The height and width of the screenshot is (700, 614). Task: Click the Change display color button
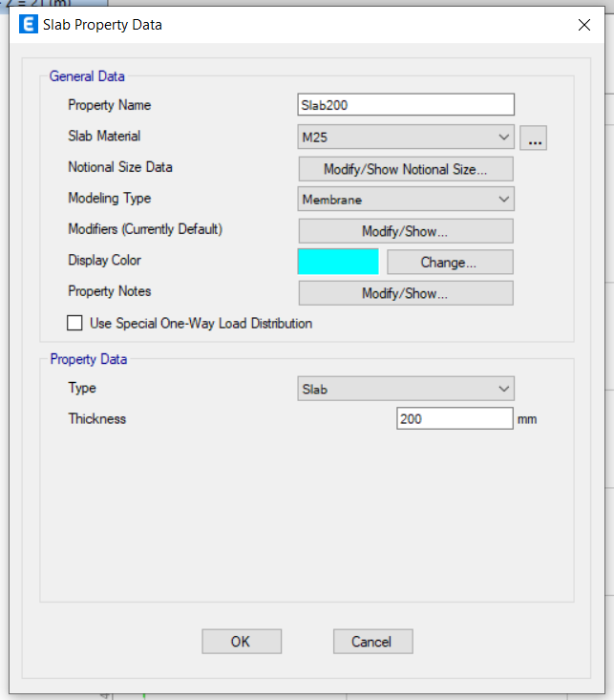coord(450,262)
